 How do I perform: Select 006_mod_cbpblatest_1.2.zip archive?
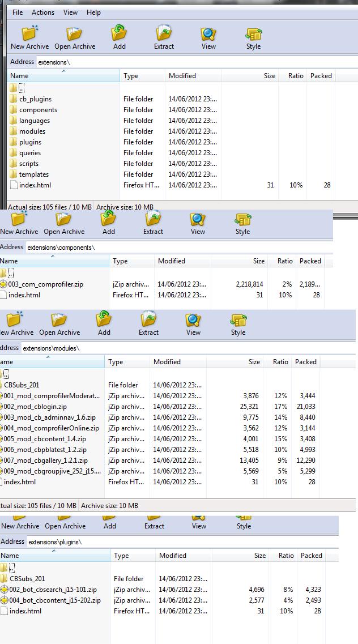(x=45, y=450)
